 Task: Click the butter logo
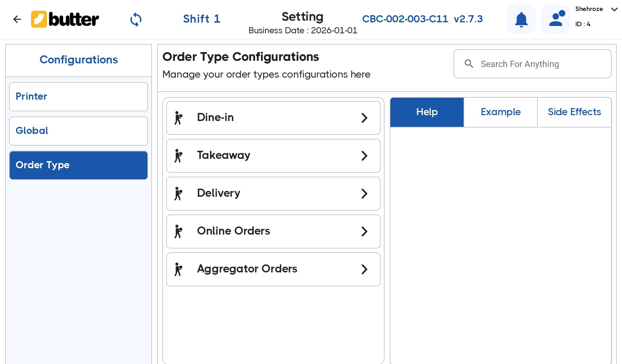[x=65, y=19]
